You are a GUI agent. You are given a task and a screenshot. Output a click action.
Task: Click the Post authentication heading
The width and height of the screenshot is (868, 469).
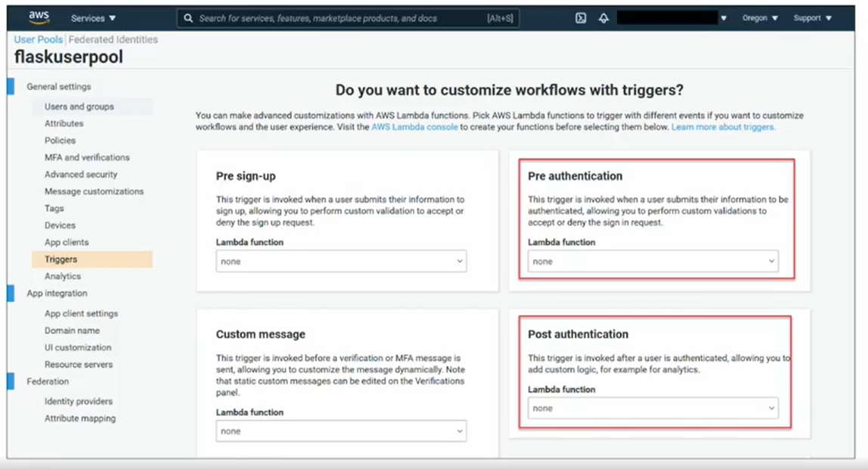(x=578, y=334)
